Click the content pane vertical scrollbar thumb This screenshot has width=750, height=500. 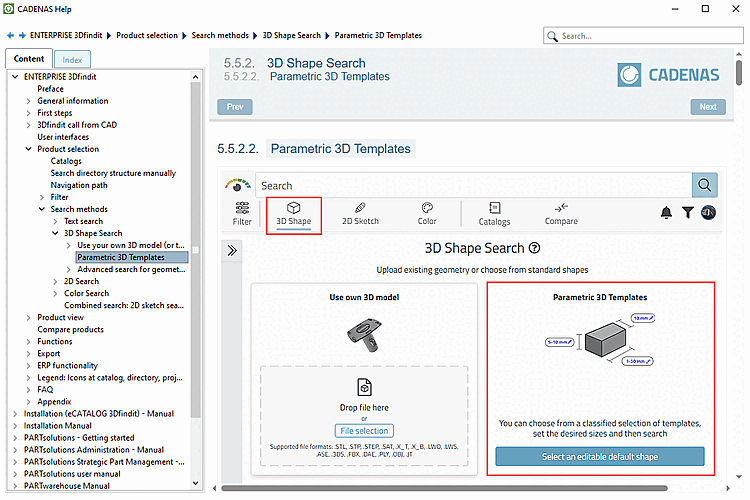coord(739,73)
